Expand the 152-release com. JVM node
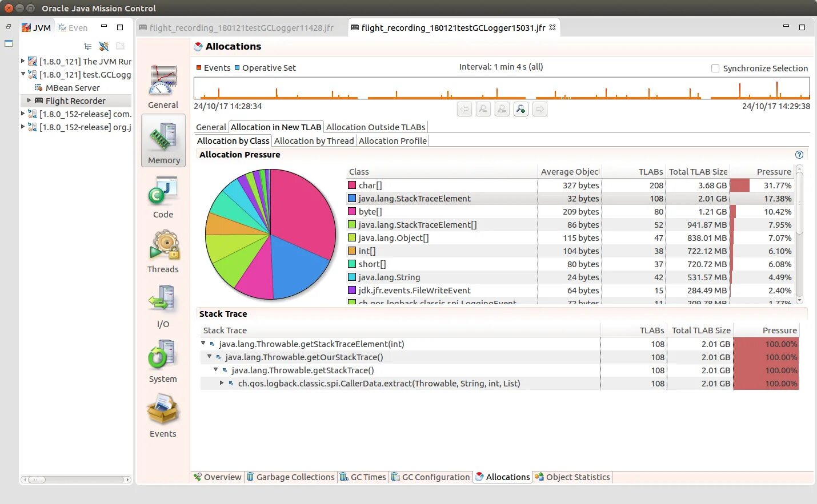 tap(23, 113)
